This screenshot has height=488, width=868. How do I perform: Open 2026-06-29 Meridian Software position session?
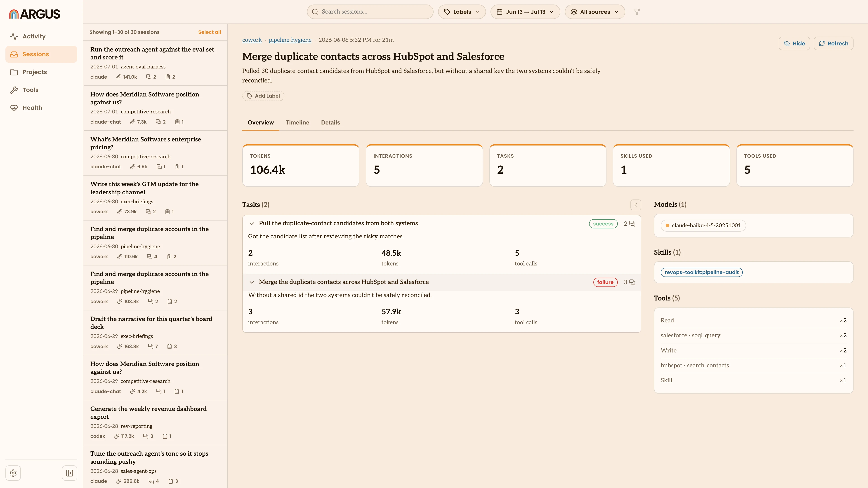(x=155, y=378)
